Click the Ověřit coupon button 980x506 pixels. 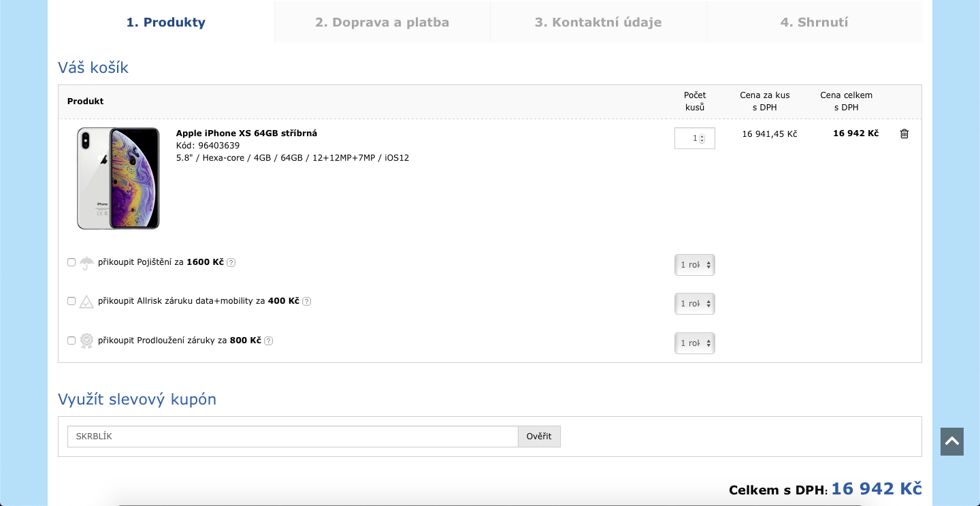[x=539, y=437]
